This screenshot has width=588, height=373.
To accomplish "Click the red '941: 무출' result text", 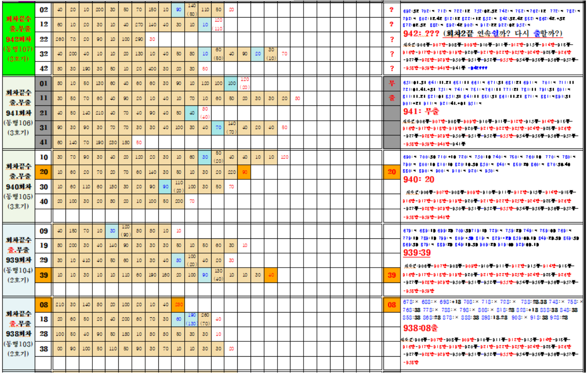I will [x=423, y=111].
